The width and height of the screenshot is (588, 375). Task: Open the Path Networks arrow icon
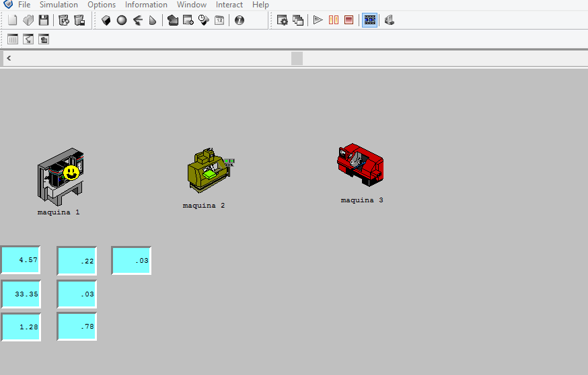[137, 20]
